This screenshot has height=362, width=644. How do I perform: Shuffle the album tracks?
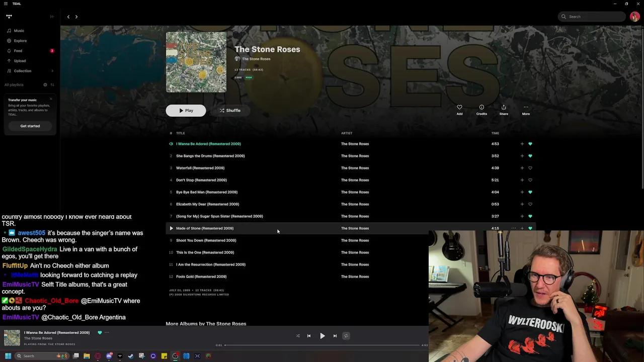[x=230, y=111]
